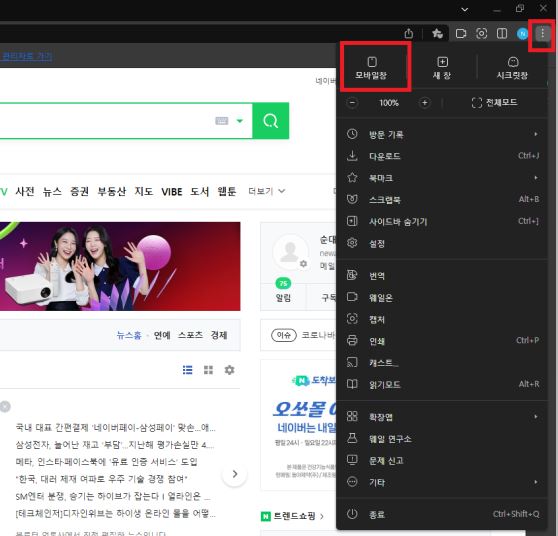Choose 캡처 capture menu item
The height and width of the screenshot is (536, 558).
tap(442, 319)
